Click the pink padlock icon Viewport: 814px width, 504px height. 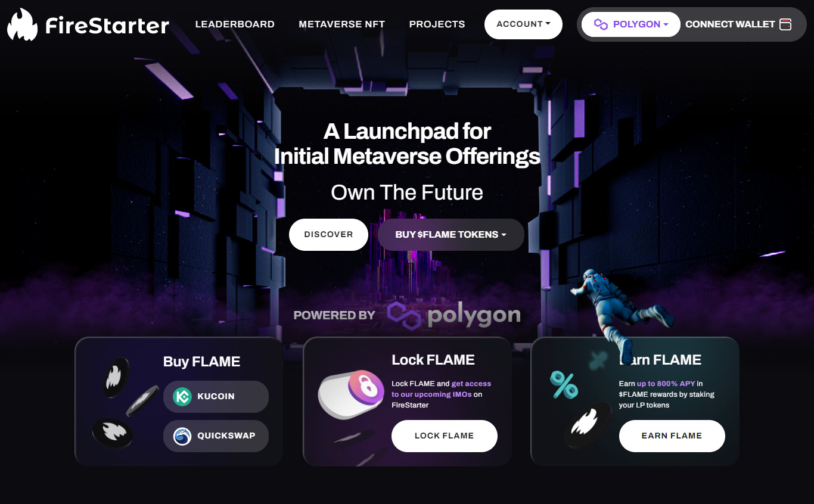tap(367, 390)
